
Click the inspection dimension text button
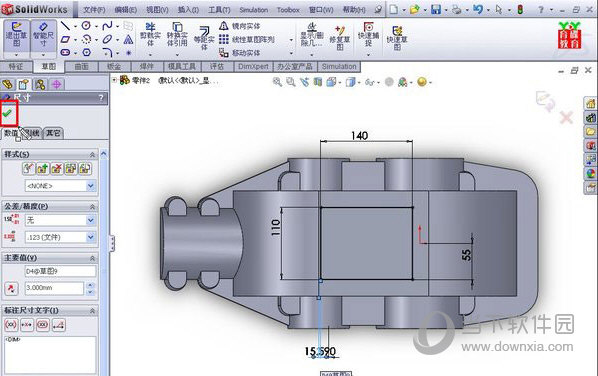click(43, 325)
